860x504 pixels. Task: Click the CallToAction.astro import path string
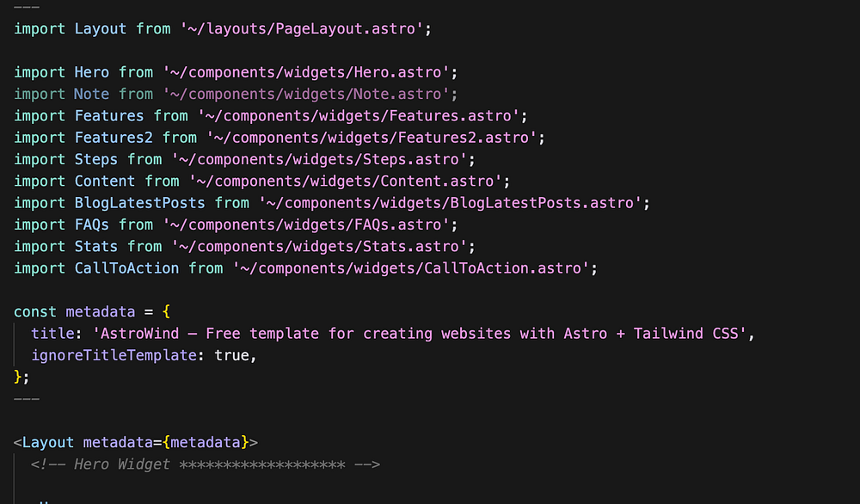[x=413, y=268]
